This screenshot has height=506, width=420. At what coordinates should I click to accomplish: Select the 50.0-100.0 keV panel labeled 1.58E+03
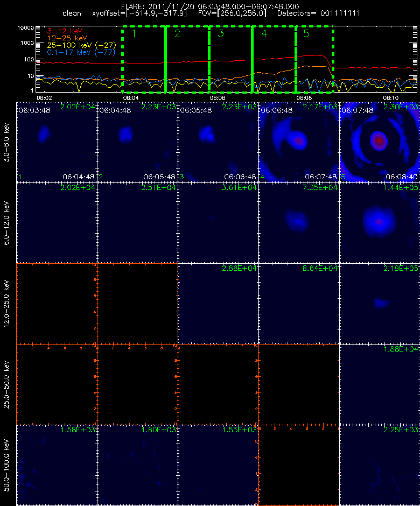(x=57, y=465)
